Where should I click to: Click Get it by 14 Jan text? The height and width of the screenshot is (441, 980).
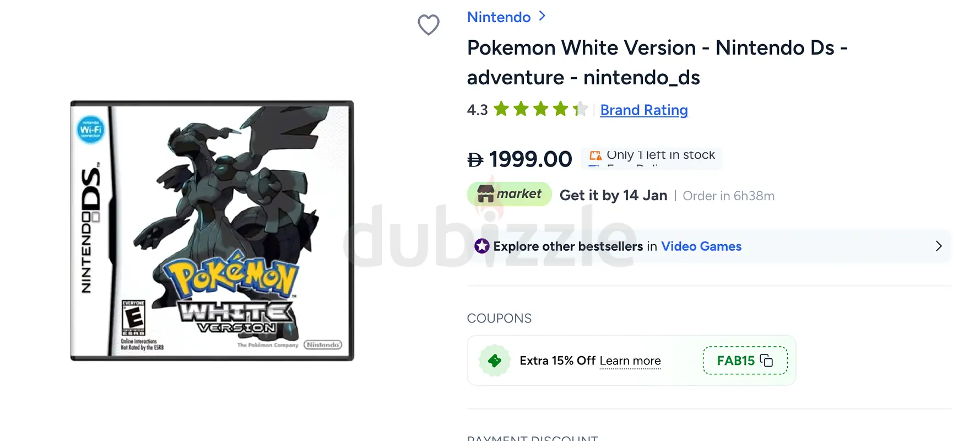click(x=613, y=196)
